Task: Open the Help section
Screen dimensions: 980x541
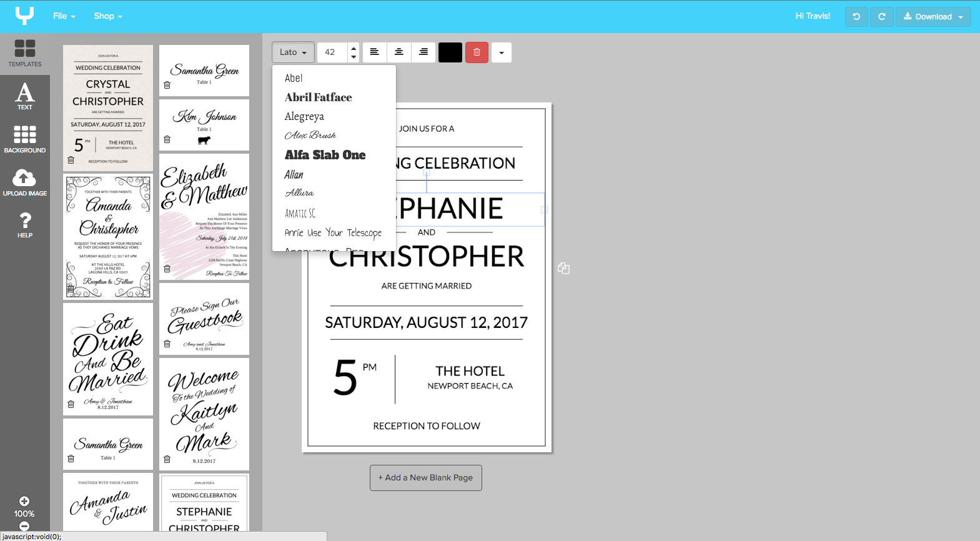Action: (25, 225)
